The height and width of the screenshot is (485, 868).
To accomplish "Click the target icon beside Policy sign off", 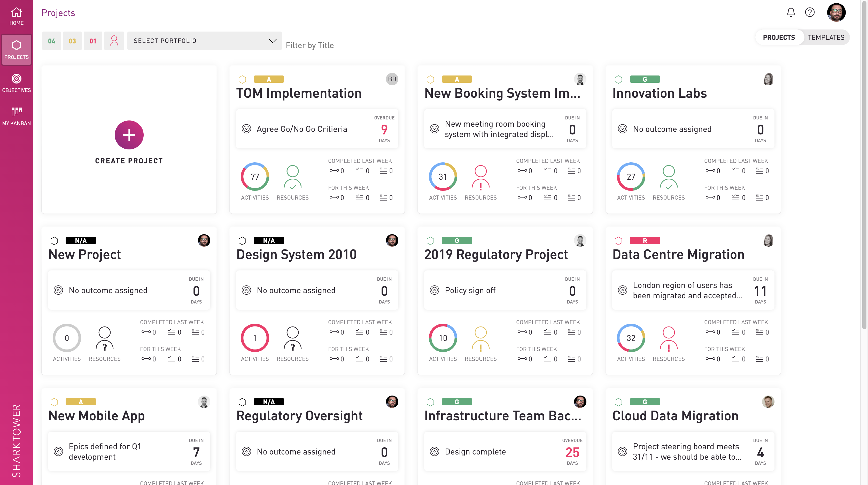I will coord(434,290).
